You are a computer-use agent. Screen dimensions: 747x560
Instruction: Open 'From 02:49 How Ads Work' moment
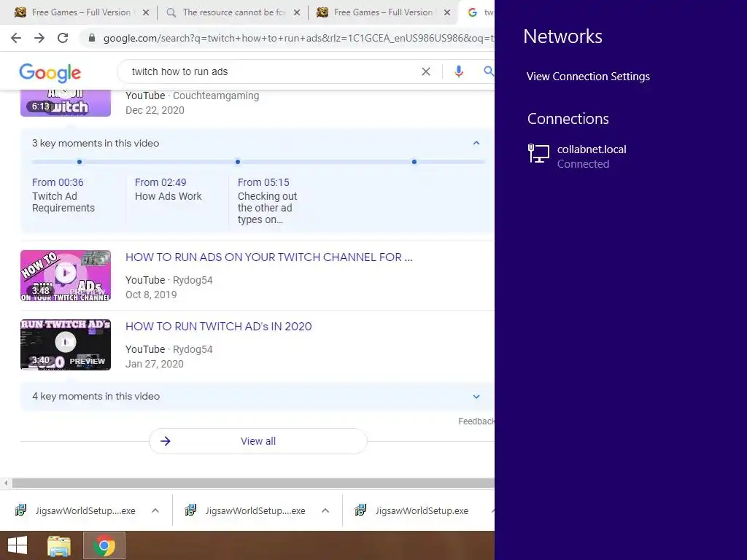(x=169, y=190)
